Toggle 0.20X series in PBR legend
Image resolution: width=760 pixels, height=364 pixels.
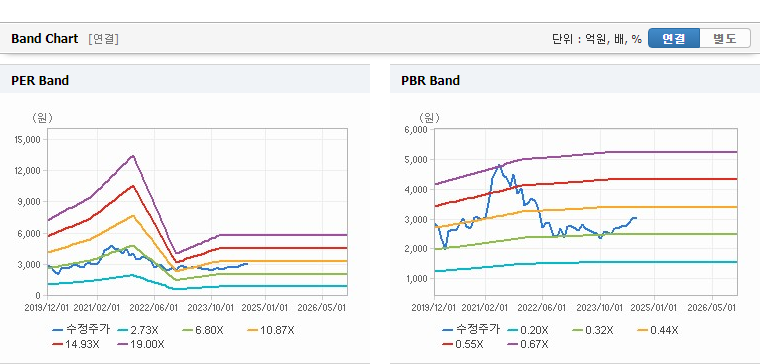coord(528,330)
